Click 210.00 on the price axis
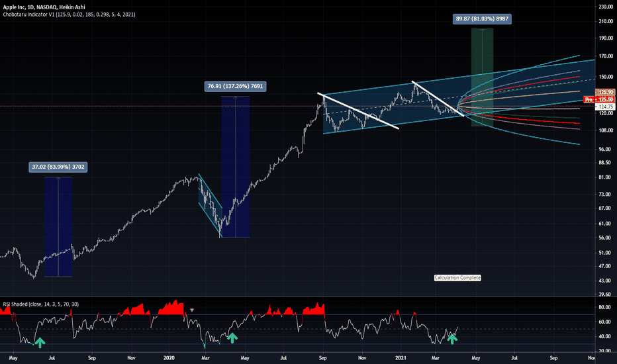This screenshot has width=617, height=364. point(606,21)
